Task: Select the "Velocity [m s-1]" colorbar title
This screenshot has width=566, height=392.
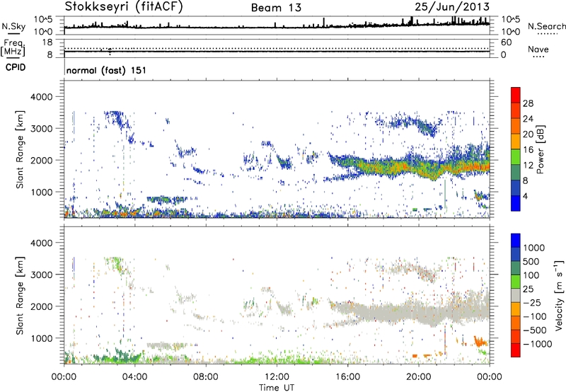Action: pyautogui.click(x=559, y=295)
